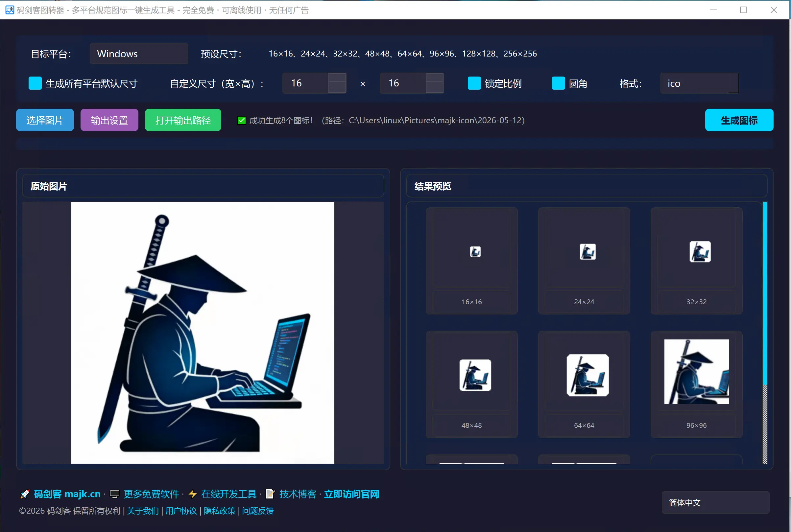Click the app logo icon in title bar
The height and width of the screenshot is (532, 791).
[x=10, y=10]
